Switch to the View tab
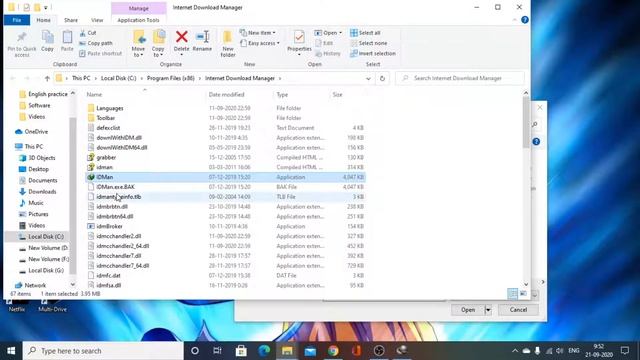Viewport: 640px width, 360px height. 97,20
